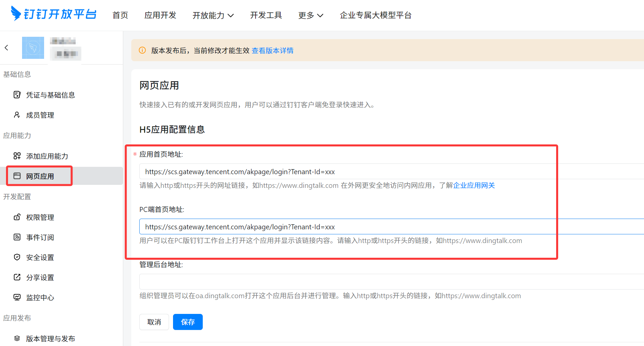Screen dimensions: 644x346
Task: Click the back arrow beside app thumbnail
Action: [x=6, y=47]
